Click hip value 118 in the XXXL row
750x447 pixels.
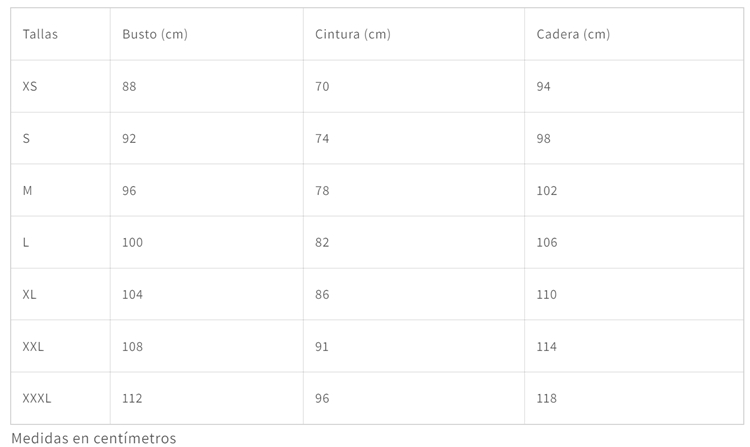(x=547, y=398)
